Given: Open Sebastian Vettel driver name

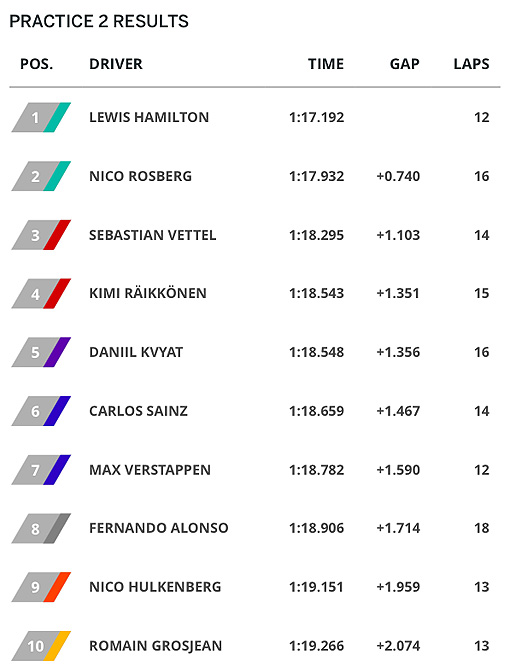Looking at the screenshot, I should point(152,235).
